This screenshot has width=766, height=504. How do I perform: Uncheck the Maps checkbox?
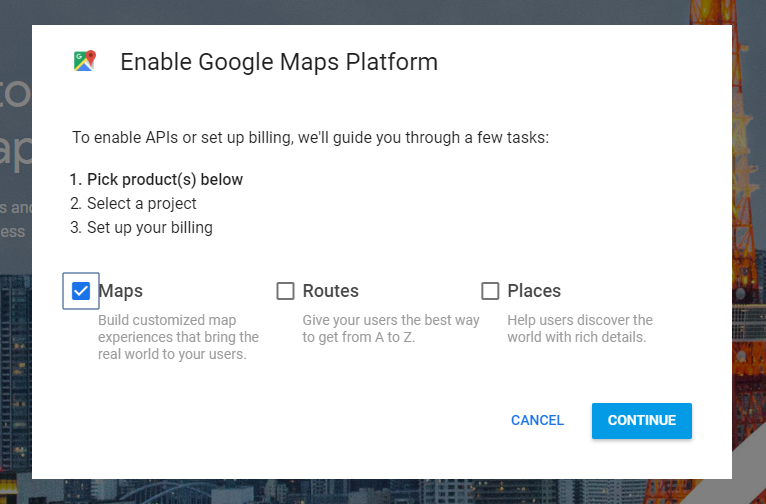pos(81,291)
